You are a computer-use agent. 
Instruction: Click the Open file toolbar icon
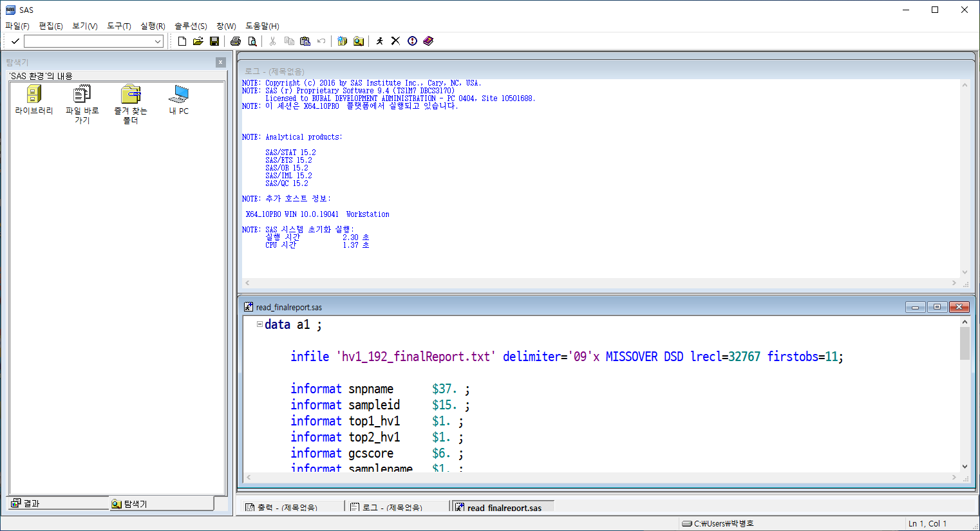[198, 41]
